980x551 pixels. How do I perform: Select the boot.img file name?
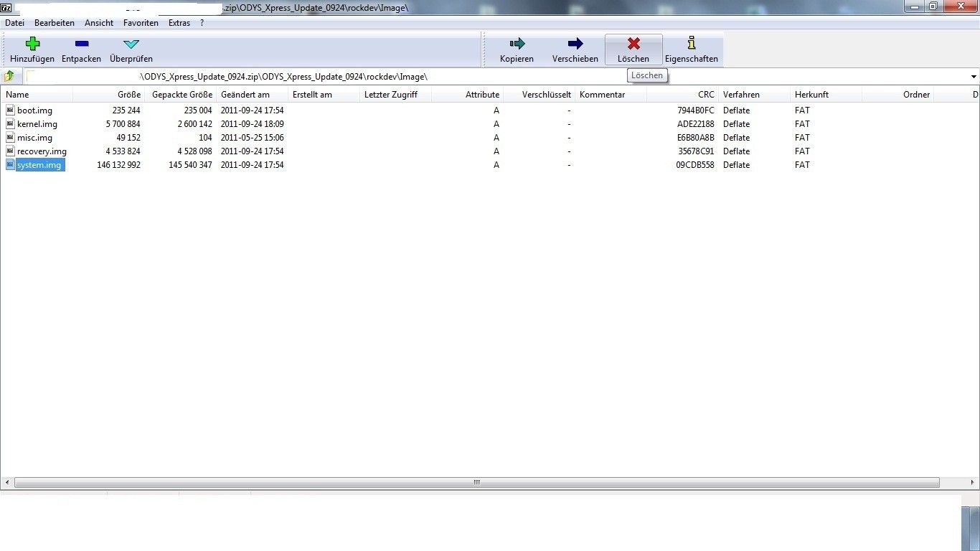[34, 110]
